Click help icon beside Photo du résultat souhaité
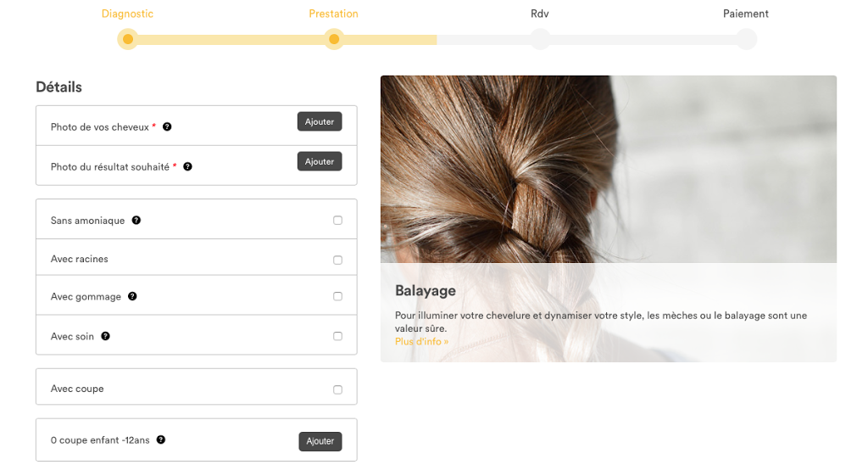 187,167
